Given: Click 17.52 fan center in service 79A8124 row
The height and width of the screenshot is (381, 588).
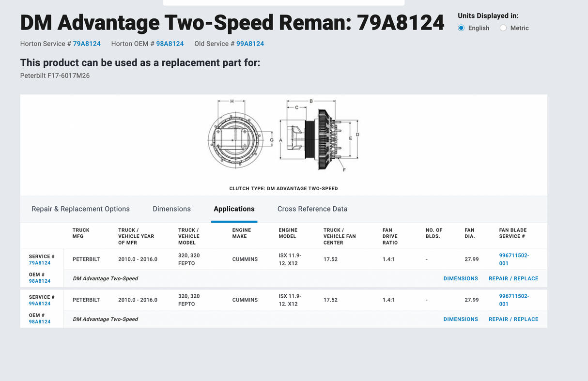Looking at the screenshot, I should 331,259.
